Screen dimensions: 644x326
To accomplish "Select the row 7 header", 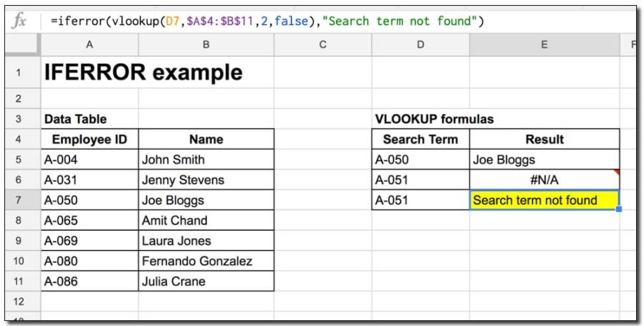I will point(19,201).
